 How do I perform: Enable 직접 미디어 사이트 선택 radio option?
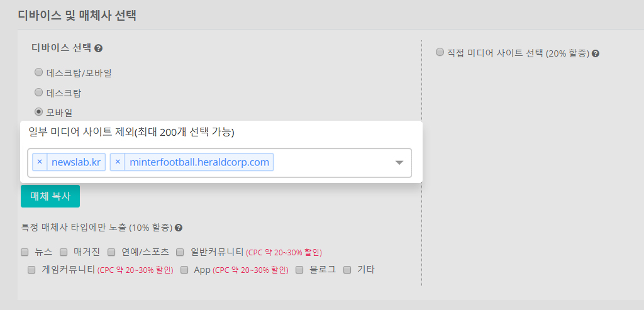(x=440, y=52)
